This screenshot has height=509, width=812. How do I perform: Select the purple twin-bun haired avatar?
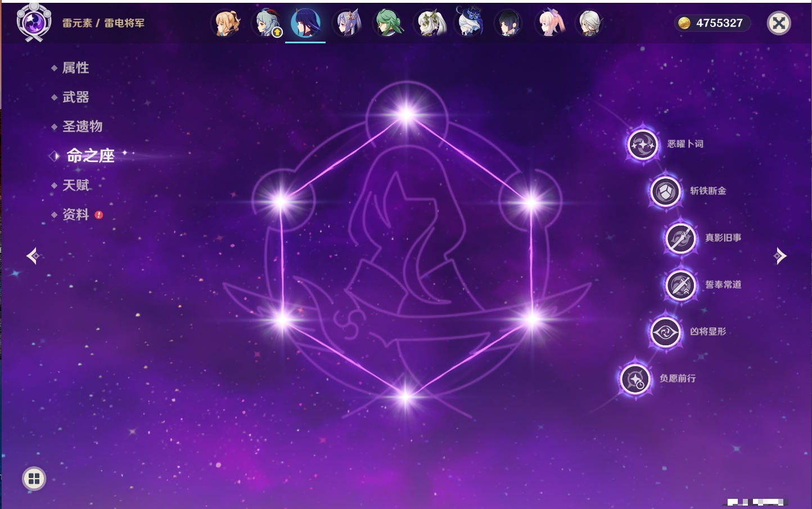click(348, 24)
